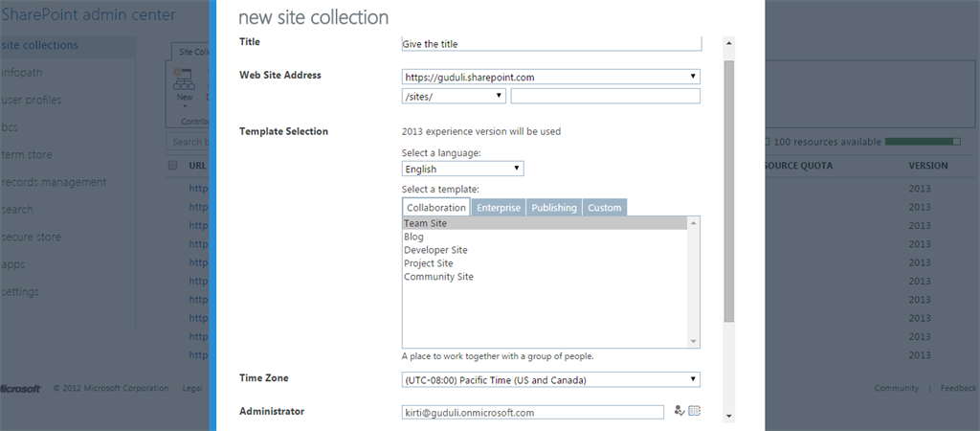Image resolution: width=980 pixels, height=431 pixels.
Task: Toggle the select-all checkbox beside URL header
Action: point(173,166)
